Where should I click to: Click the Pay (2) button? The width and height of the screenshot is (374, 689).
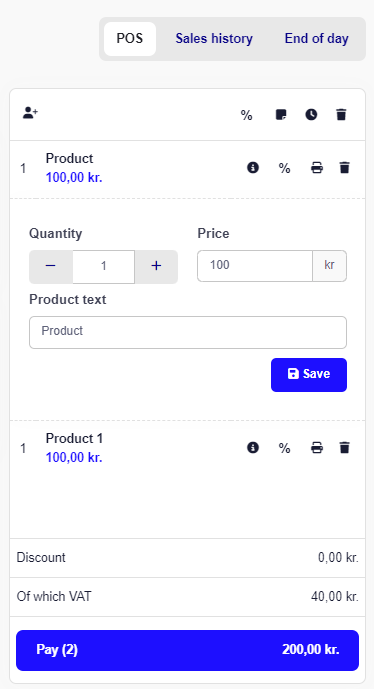(188, 650)
